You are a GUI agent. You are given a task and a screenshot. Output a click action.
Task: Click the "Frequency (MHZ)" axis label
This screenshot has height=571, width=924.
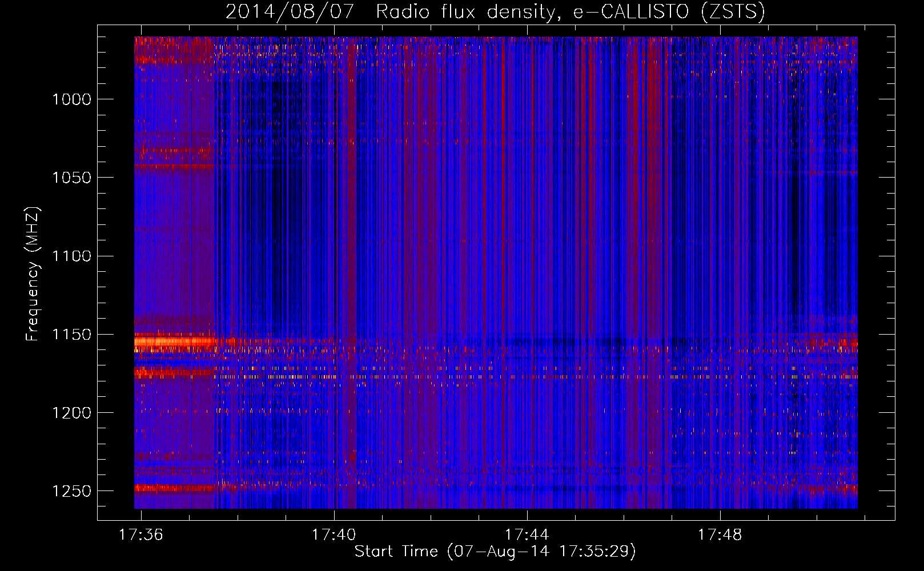(33, 274)
